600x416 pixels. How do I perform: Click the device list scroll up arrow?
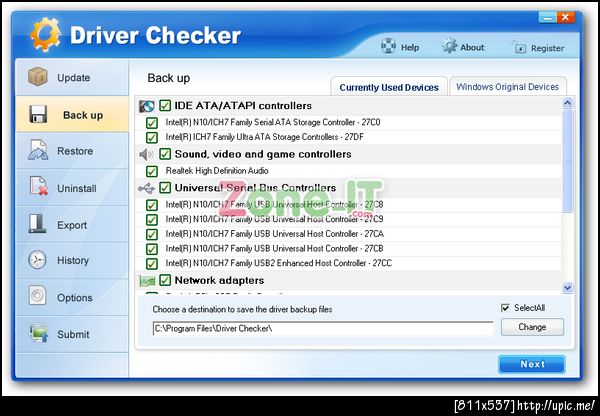pyautogui.click(x=567, y=103)
